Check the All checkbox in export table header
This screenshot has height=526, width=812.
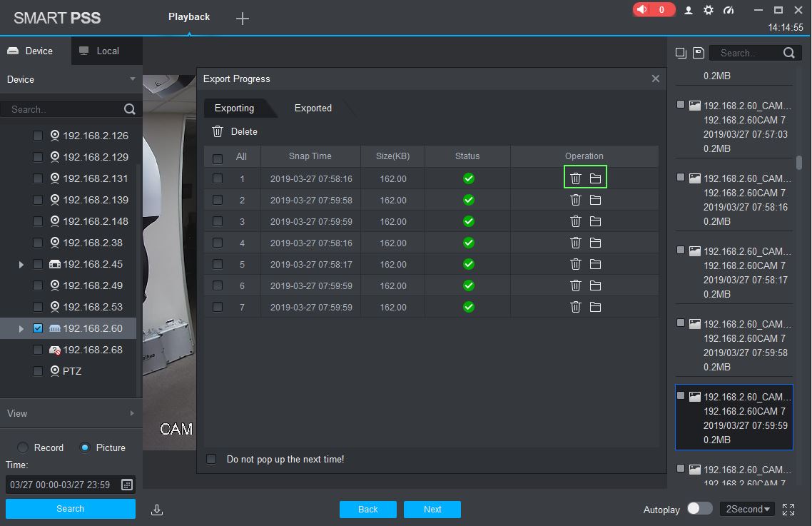(x=218, y=158)
